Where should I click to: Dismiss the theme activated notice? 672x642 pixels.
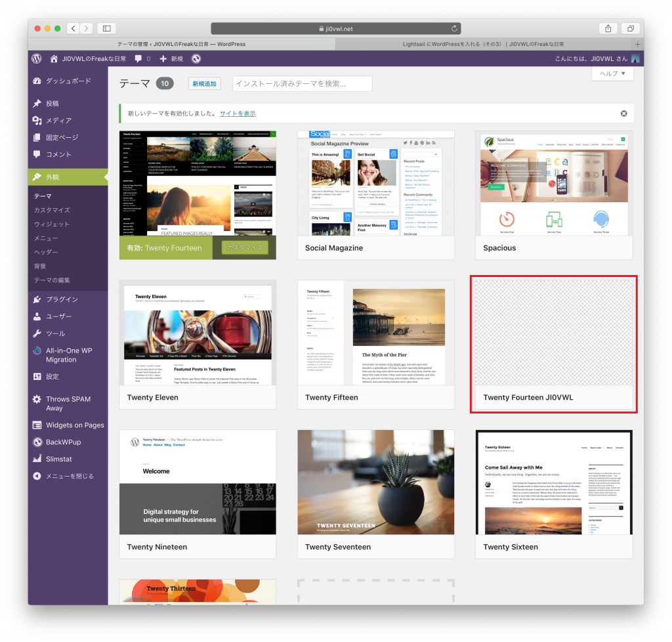point(624,114)
